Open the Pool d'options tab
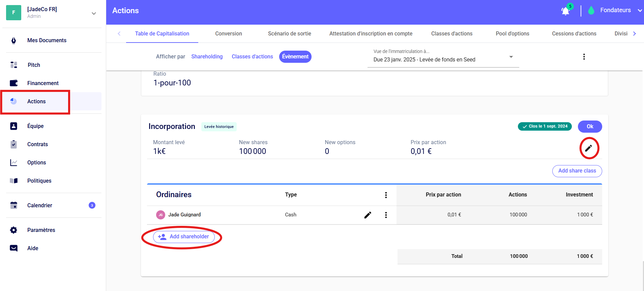The height and width of the screenshot is (291, 644). (512, 34)
